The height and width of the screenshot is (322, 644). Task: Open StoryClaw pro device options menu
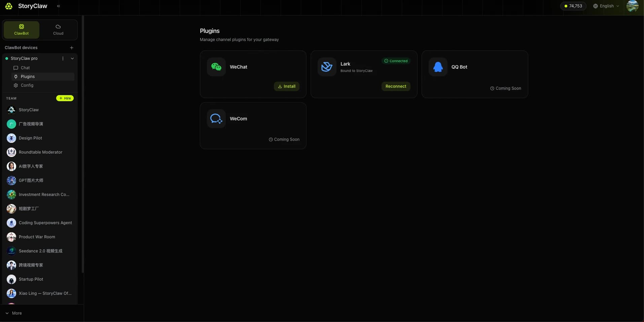point(63,58)
